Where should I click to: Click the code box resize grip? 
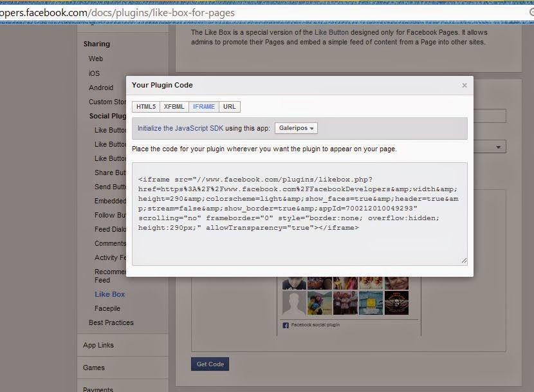point(464,261)
